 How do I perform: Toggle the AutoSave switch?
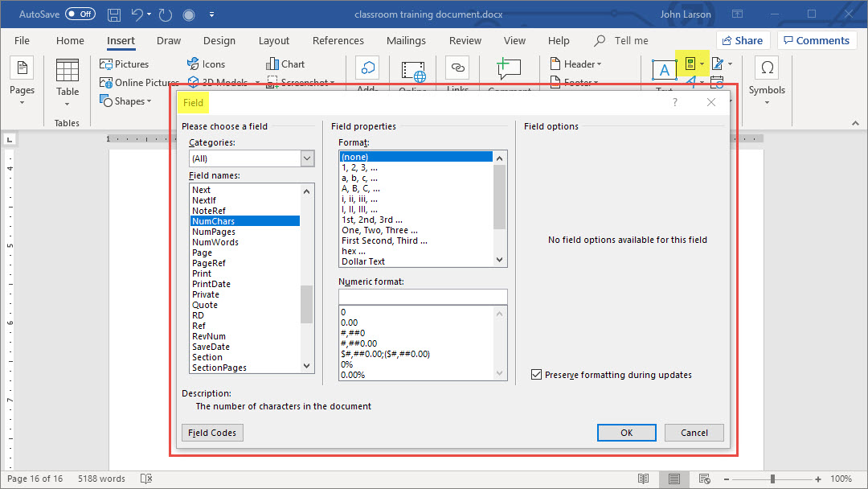coord(80,14)
